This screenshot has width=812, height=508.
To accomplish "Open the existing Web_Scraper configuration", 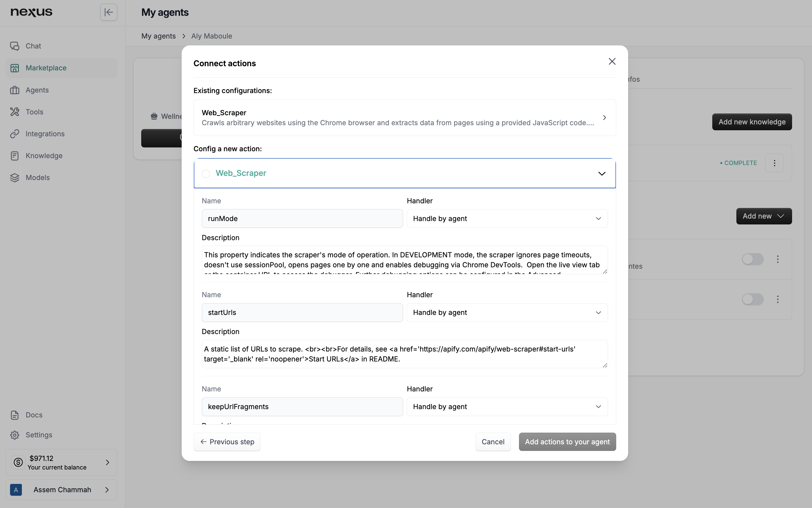I will point(405,118).
